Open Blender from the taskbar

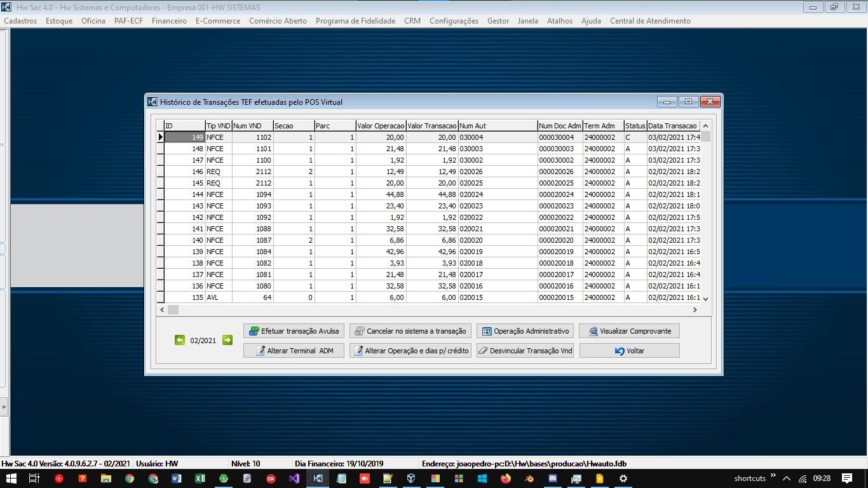529,478
